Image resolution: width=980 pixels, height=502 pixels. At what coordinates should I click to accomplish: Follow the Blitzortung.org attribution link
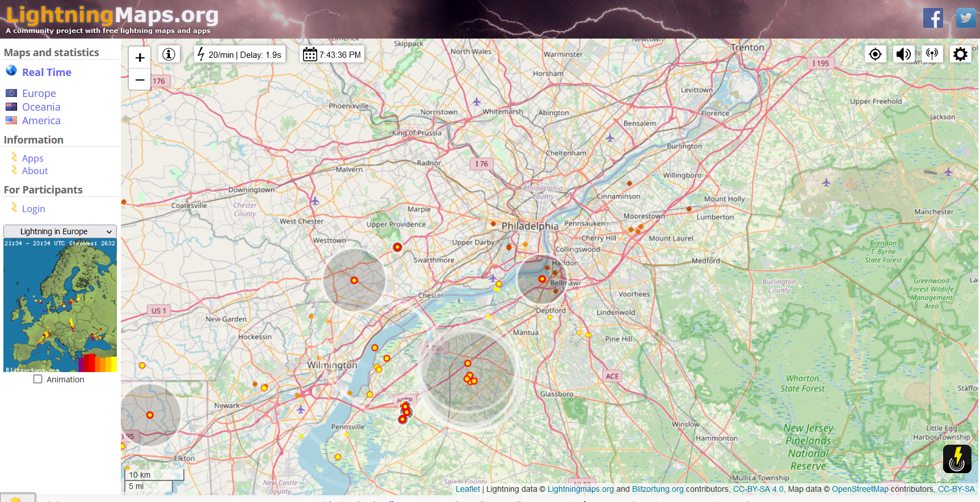click(x=658, y=489)
